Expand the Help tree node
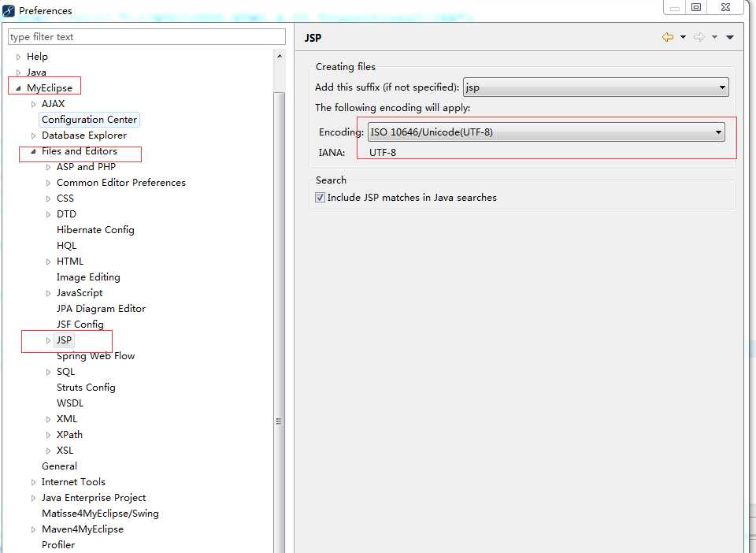Image resolution: width=756 pixels, height=553 pixels. [18, 57]
